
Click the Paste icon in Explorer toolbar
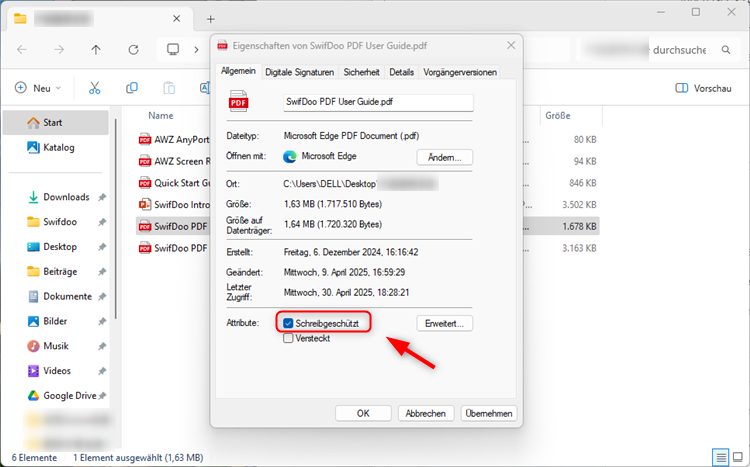pos(169,88)
